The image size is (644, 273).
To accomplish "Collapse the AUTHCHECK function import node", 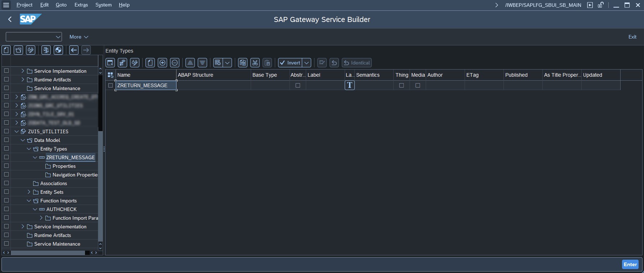I will click(35, 209).
